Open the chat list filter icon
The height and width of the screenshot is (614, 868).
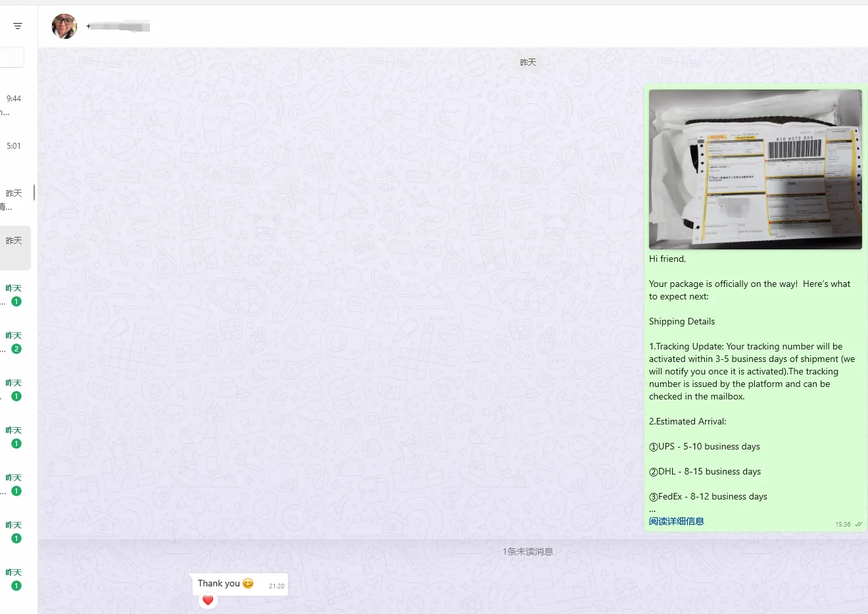[x=18, y=26]
